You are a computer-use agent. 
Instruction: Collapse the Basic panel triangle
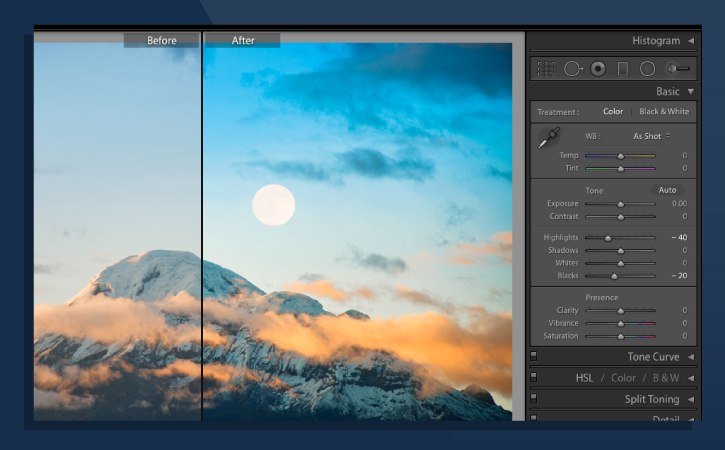click(691, 91)
